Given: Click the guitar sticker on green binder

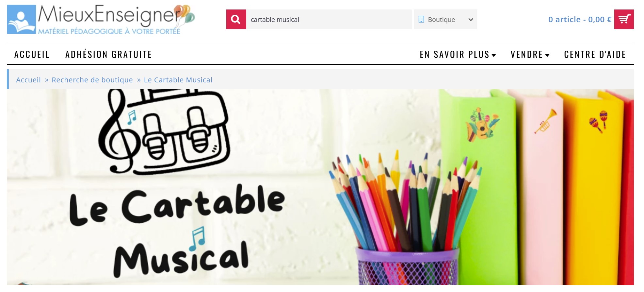Looking at the screenshot, I should (482, 125).
